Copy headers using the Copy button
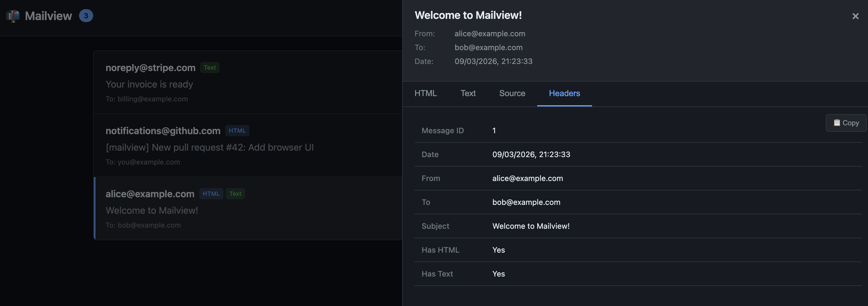The height and width of the screenshot is (306, 868). coord(846,123)
